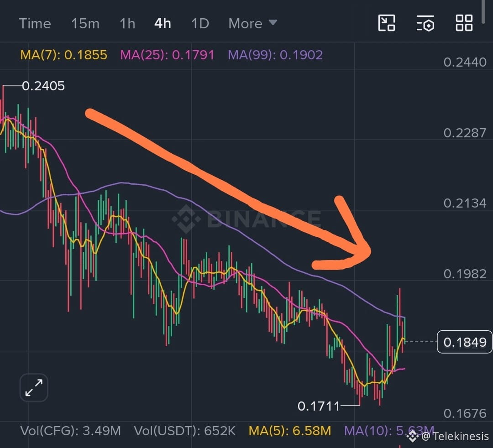
Task: Click the @Telekinesis username
Action: coord(455,437)
